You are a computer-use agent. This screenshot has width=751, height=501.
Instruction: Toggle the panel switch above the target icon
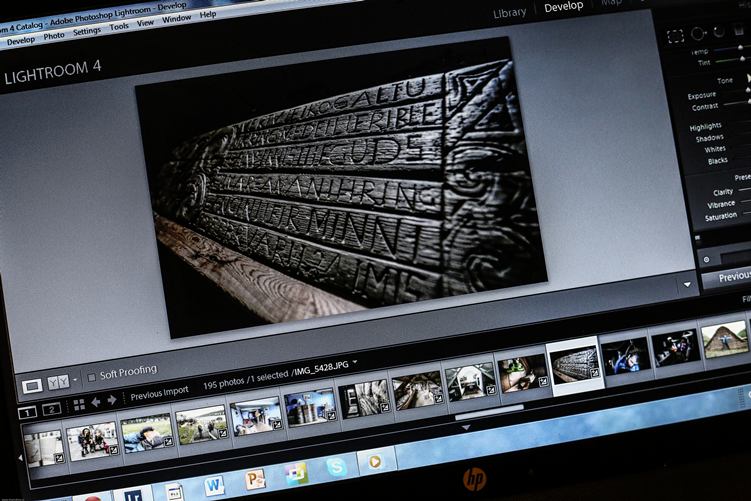[697, 238]
